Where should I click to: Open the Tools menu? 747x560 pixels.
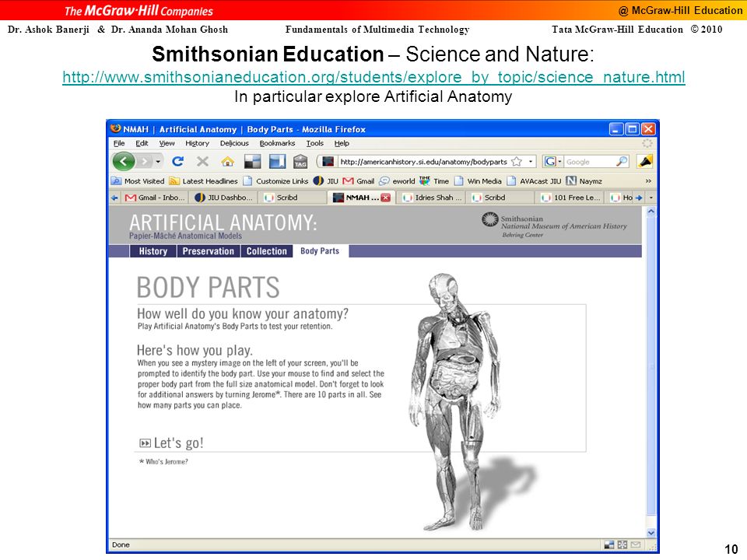coord(314,143)
